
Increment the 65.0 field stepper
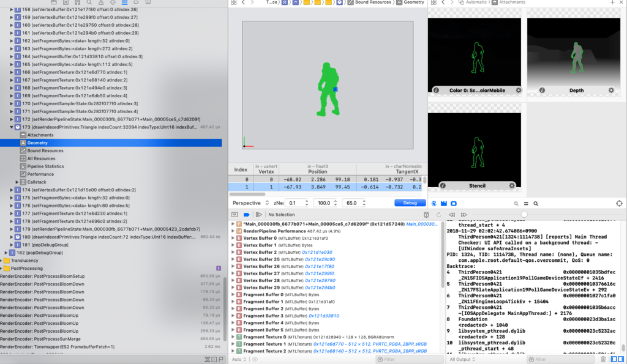[x=364, y=201]
